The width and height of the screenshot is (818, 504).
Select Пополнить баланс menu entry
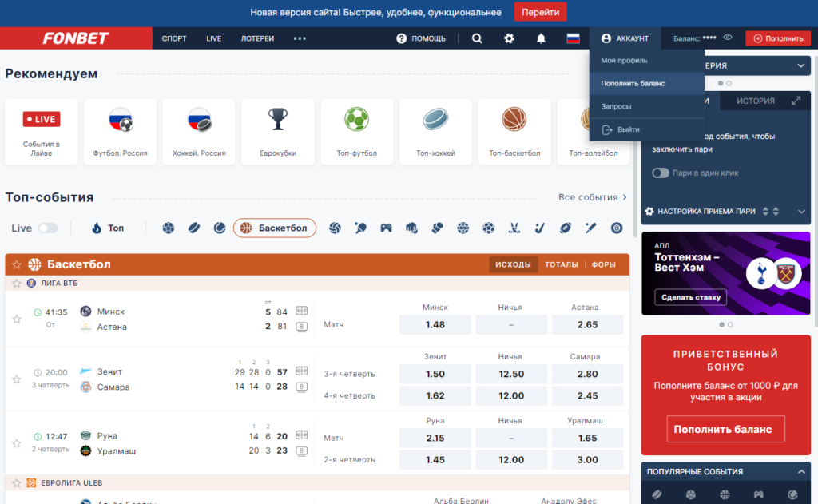[647, 84]
